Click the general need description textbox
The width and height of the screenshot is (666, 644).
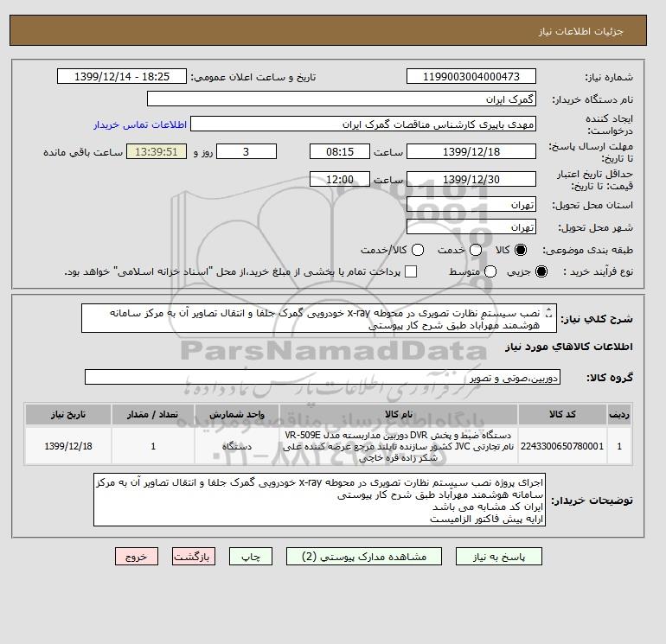pyautogui.click(x=319, y=318)
